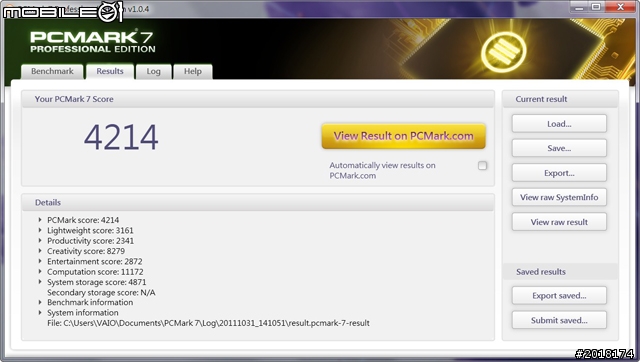Screen dimensions: 640x362
Task: Select the Results tab
Action: [110, 71]
